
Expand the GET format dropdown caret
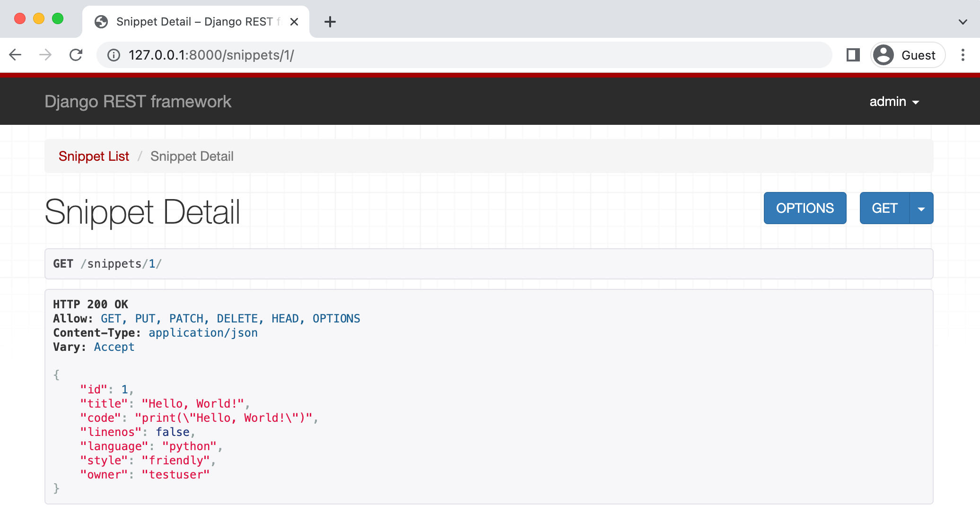pyautogui.click(x=921, y=208)
